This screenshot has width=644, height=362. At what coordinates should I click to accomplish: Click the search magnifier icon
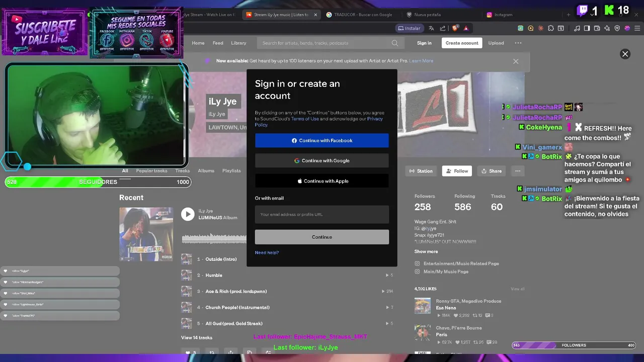click(x=395, y=43)
